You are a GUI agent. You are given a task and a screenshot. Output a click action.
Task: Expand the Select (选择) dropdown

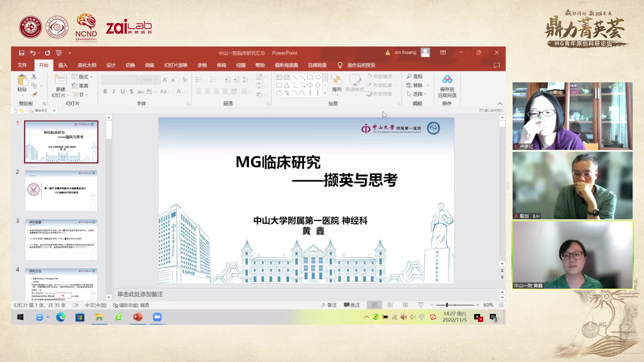click(417, 94)
